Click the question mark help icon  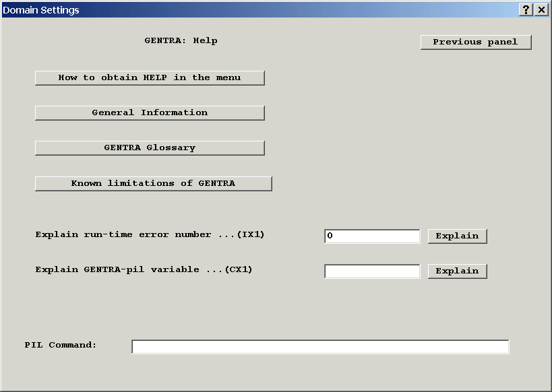[526, 10]
